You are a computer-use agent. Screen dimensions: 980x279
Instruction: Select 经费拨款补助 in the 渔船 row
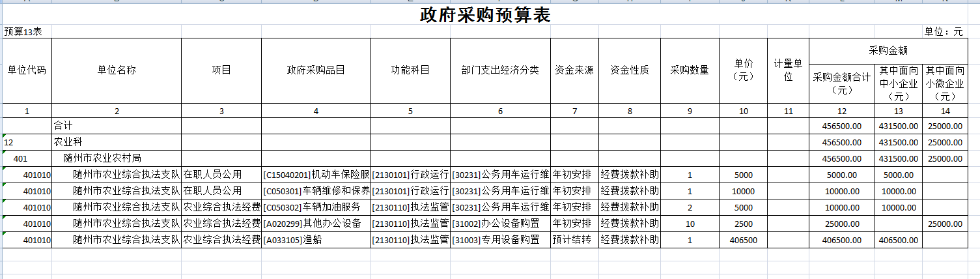630,240
